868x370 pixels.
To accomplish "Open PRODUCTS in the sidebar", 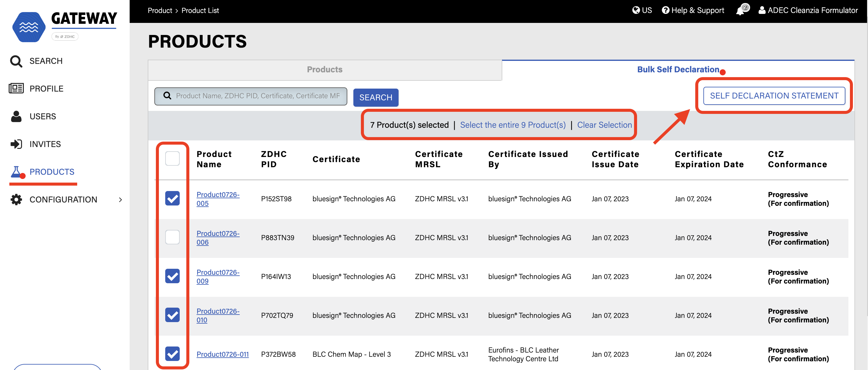I will tap(52, 172).
